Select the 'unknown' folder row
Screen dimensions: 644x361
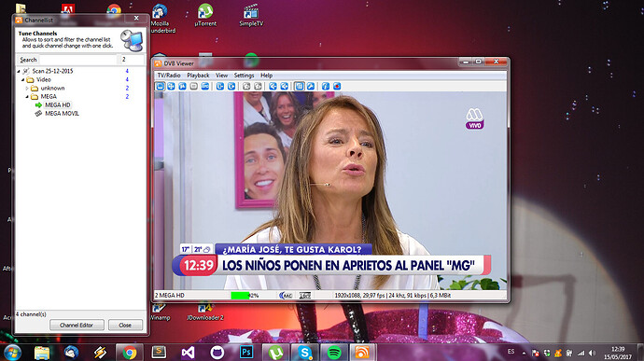coord(52,89)
